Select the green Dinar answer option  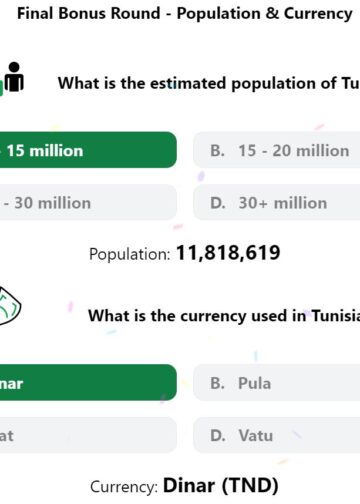(x=88, y=383)
